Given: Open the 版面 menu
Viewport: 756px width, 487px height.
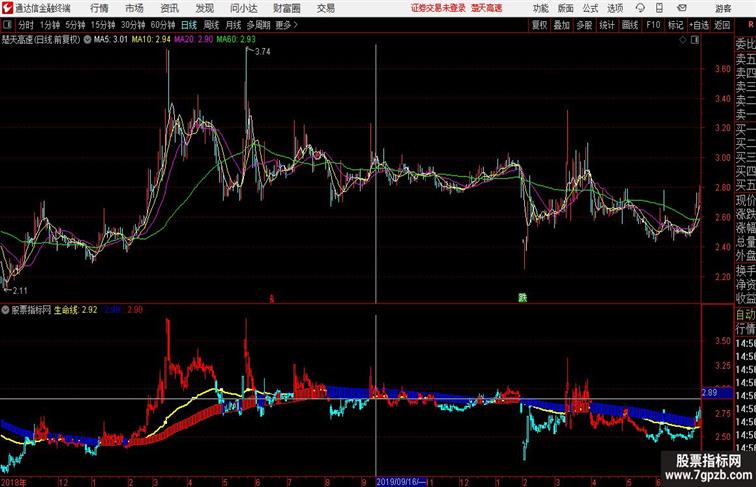Looking at the screenshot, I should click(x=566, y=8).
